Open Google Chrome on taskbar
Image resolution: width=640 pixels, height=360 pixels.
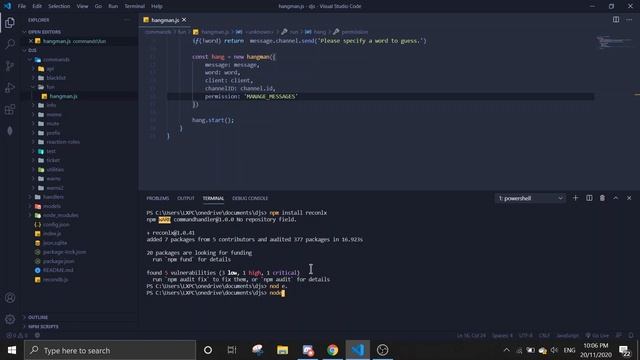[333, 350]
